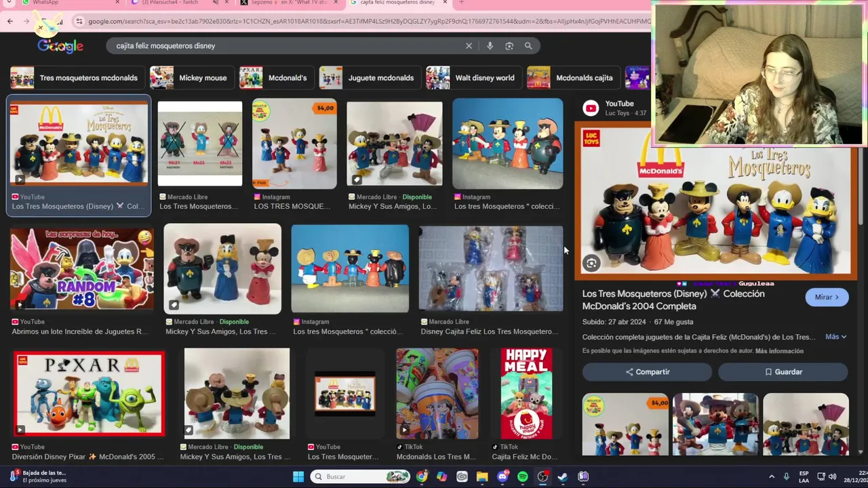
Task: Open File Explorer from the taskbar
Action: (482, 476)
